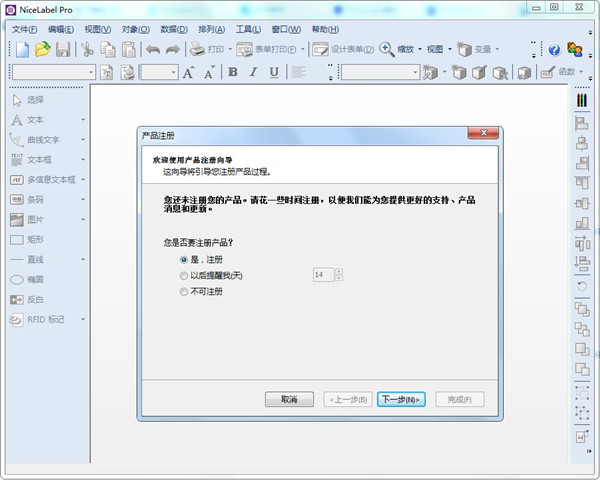Select the 椭圆 ellipse tool
The image size is (600, 480).
pyautogui.click(x=27, y=280)
